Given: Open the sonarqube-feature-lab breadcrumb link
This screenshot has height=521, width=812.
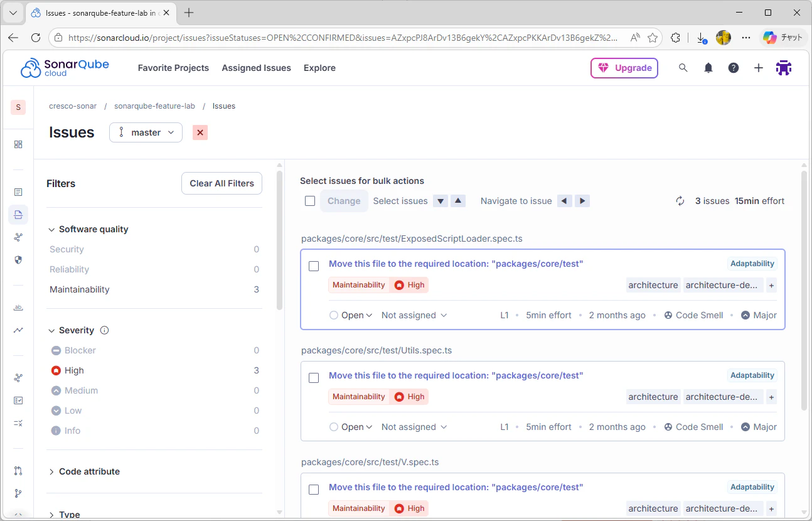Looking at the screenshot, I should [154, 106].
